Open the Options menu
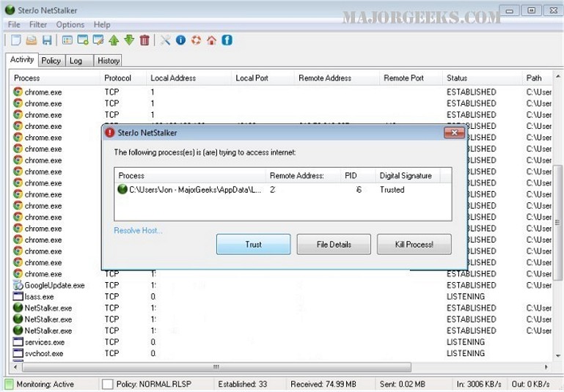The width and height of the screenshot is (564, 392). pyautogui.click(x=70, y=24)
